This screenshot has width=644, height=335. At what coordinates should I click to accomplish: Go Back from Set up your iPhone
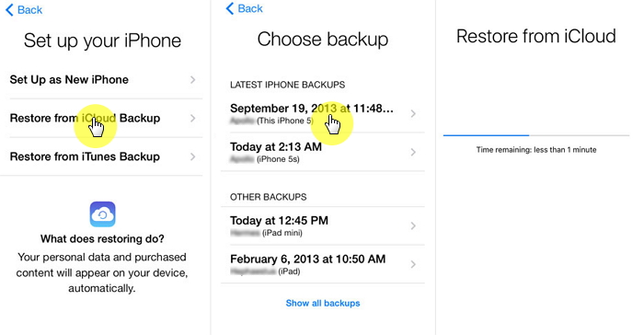(24, 10)
